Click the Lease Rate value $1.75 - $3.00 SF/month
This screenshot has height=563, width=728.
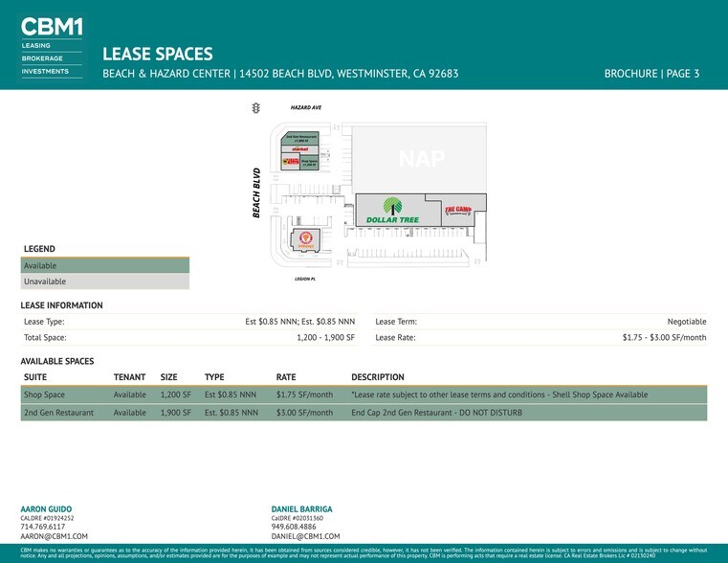point(665,338)
